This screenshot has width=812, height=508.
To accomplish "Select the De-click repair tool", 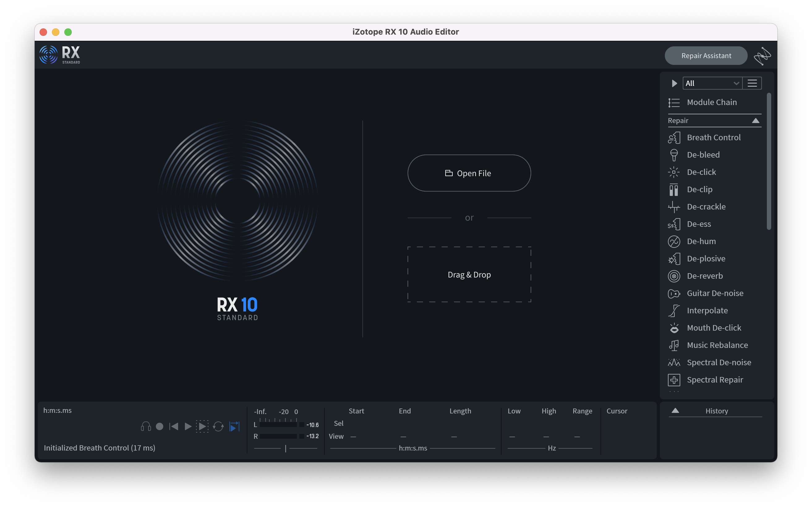I will [x=701, y=171].
